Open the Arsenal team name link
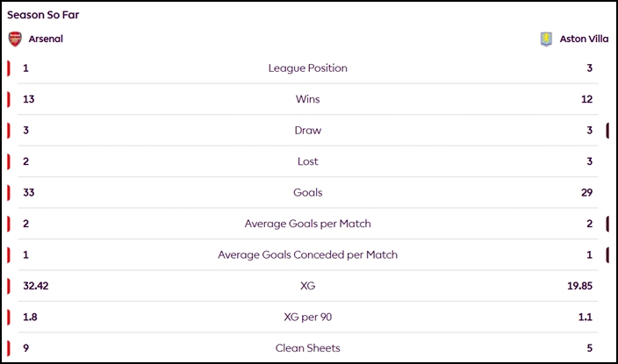This screenshot has height=364, width=618. tap(46, 39)
